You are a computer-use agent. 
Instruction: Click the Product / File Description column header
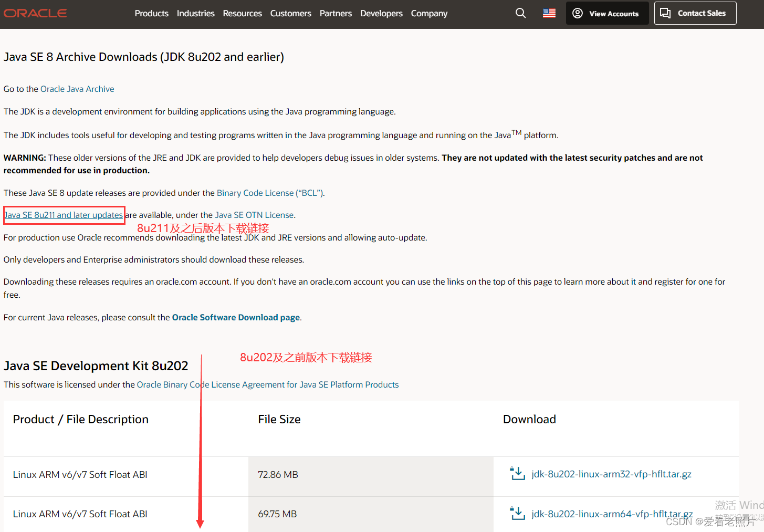[81, 419]
